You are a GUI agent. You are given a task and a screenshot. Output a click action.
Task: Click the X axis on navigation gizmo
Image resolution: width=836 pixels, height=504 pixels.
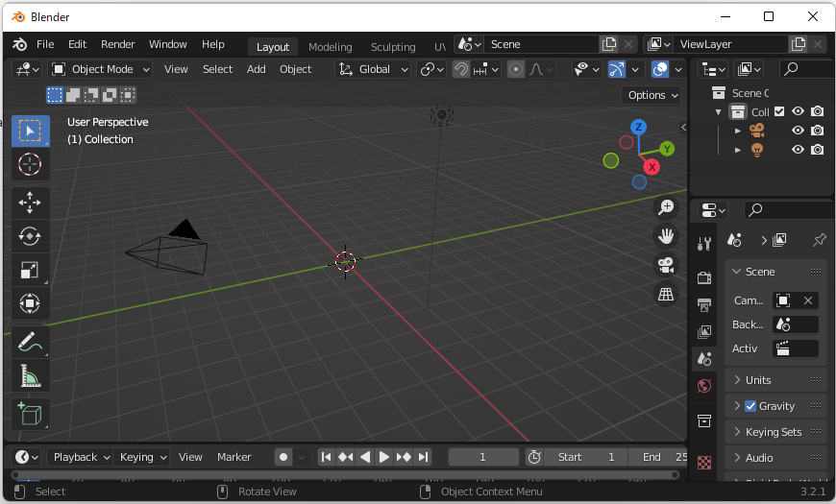point(652,167)
